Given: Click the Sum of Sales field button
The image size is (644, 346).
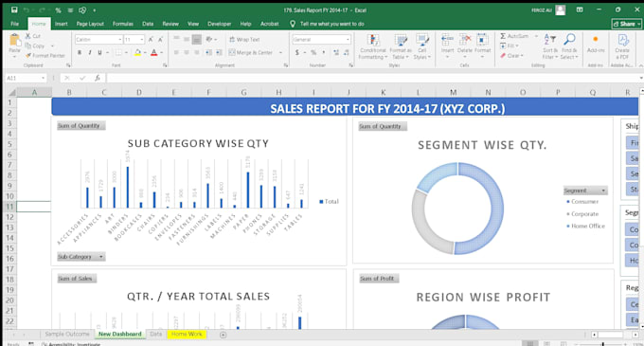Looking at the screenshot, I should point(77,278).
